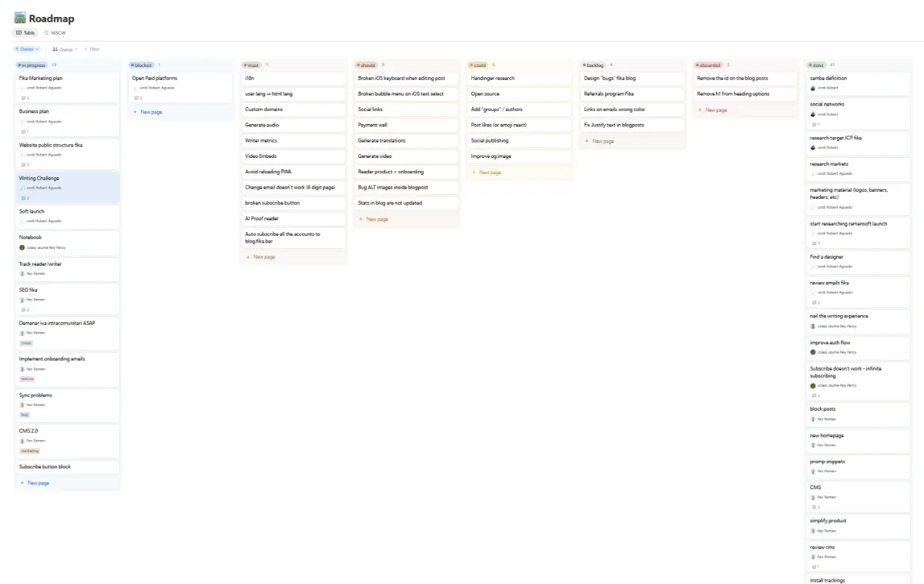Switch to the MSCW view tab
Screen dimensions: 924x584
point(56,33)
